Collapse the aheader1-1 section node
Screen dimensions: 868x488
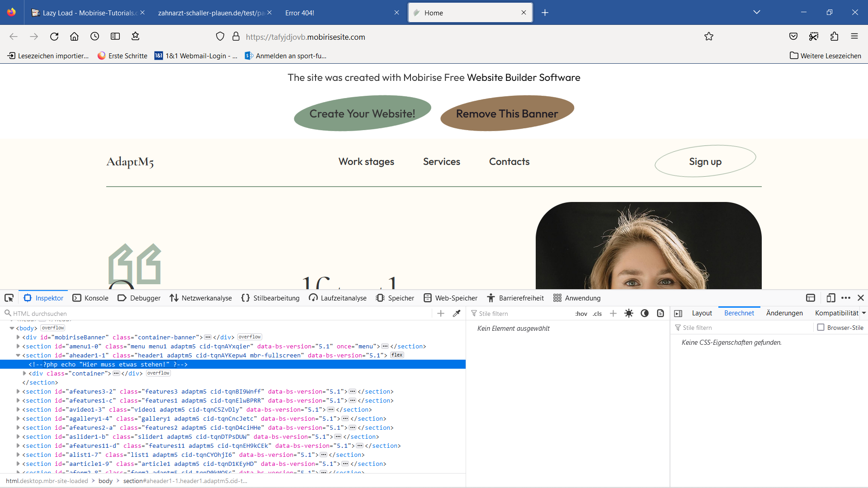[x=18, y=355]
